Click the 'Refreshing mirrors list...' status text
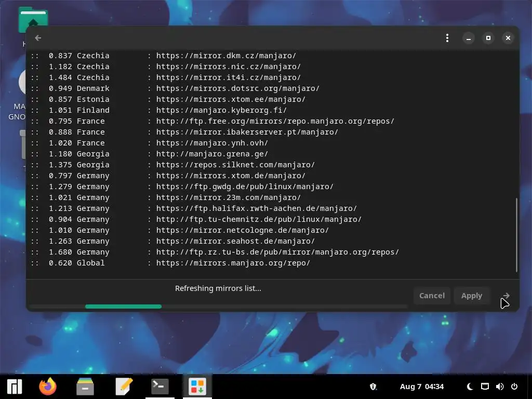The image size is (532, 399). pos(218,288)
